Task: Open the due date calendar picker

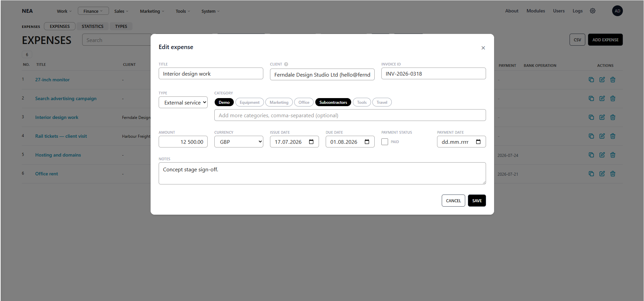Action: (367, 142)
